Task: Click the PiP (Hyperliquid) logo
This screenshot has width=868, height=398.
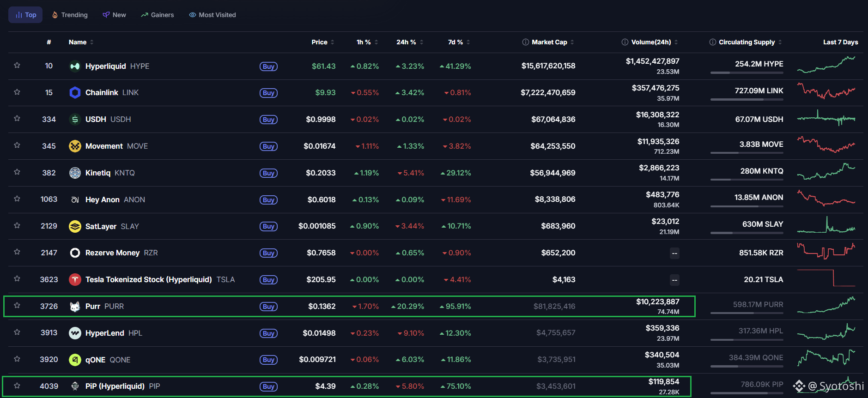Action: tap(75, 386)
